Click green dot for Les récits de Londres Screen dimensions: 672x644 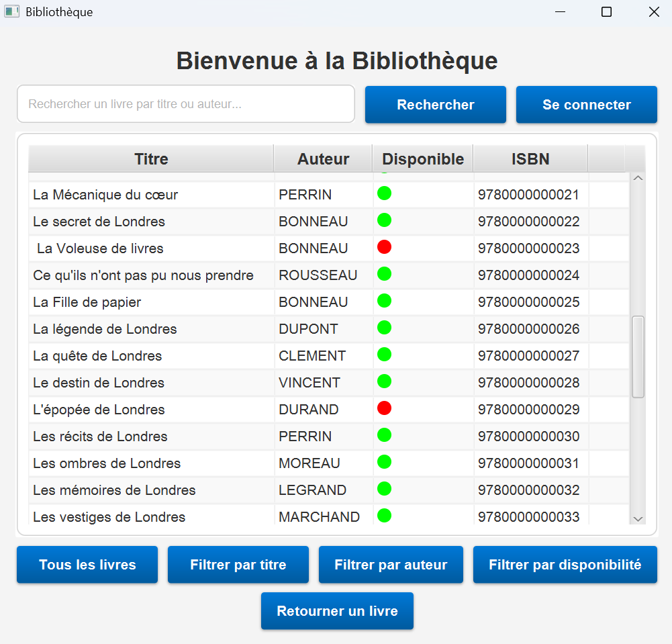pyautogui.click(x=384, y=435)
